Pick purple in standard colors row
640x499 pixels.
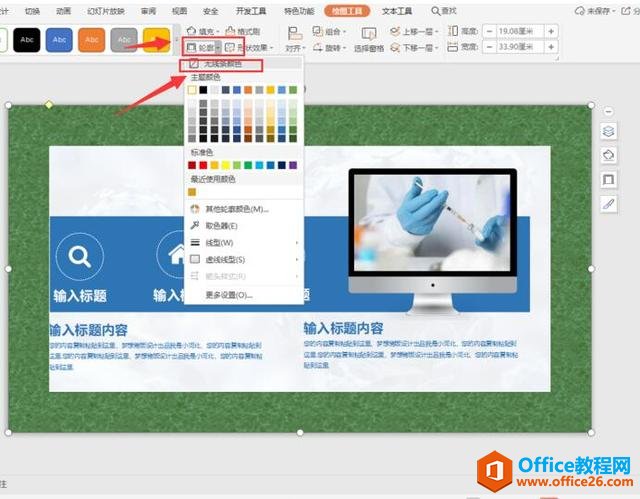(293, 165)
